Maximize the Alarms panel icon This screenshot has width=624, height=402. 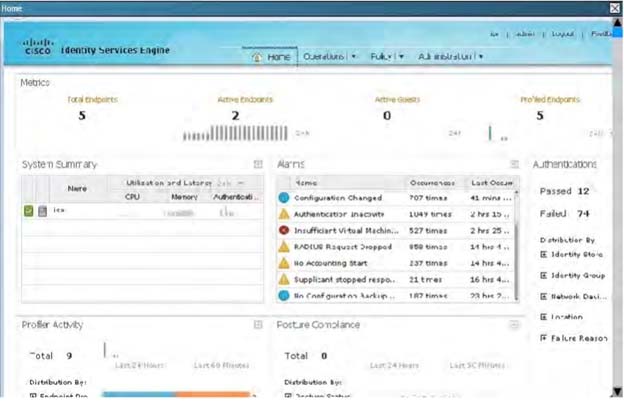(x=514, y=164)
